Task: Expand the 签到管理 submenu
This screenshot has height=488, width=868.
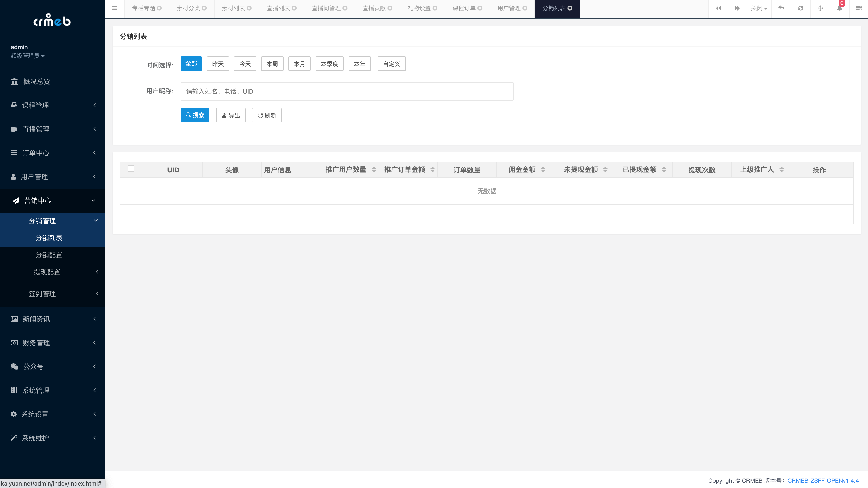Action: coord(53,294)
